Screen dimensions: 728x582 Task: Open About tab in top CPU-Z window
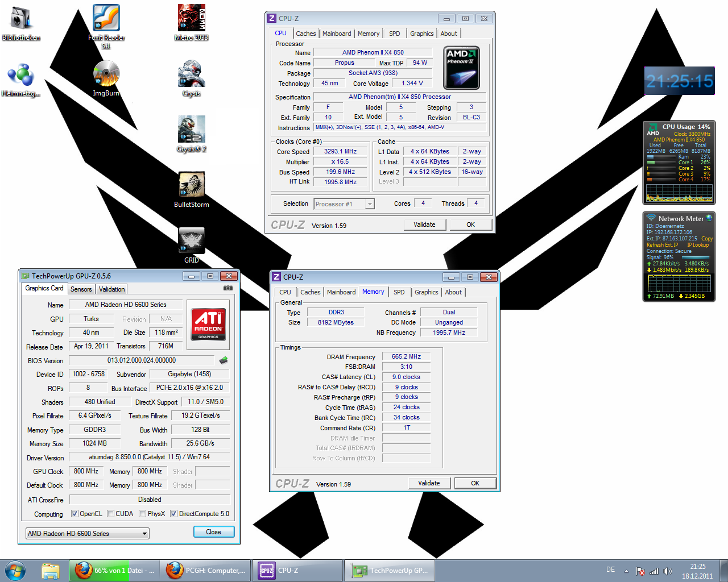(x=449, y=34)
